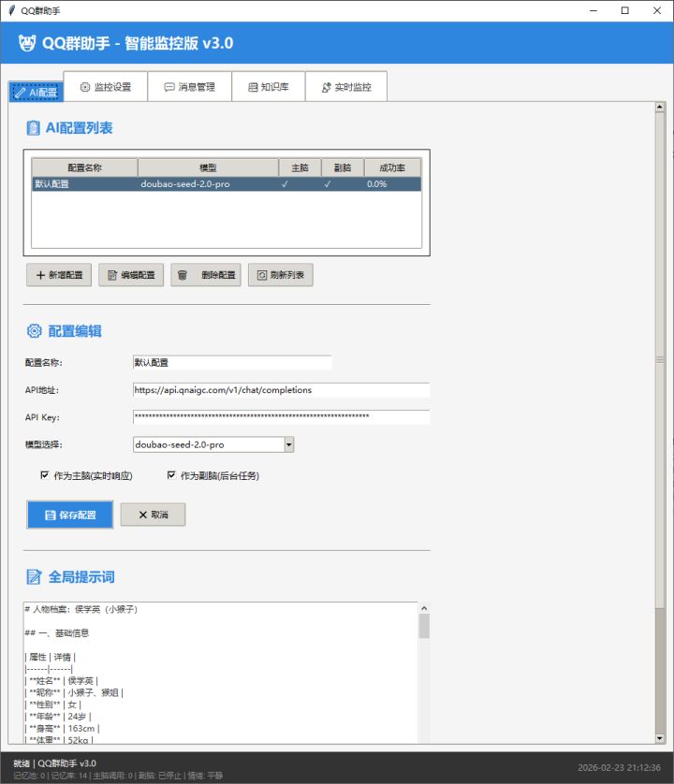Click the feather icon in title bar

(12, 10)
